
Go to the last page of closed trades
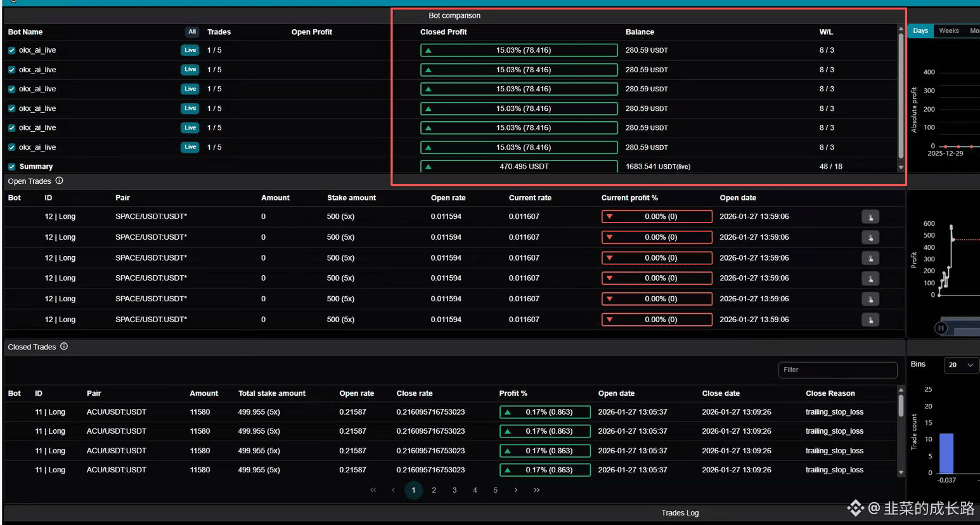[537, 490]
